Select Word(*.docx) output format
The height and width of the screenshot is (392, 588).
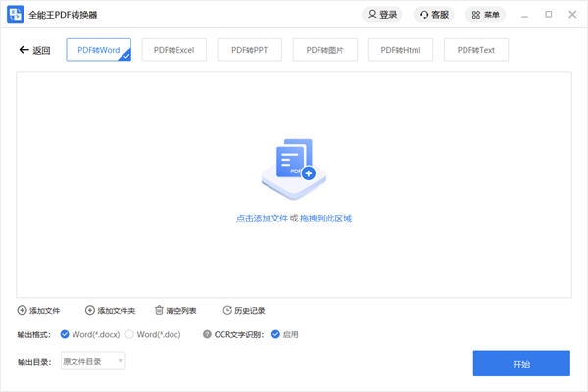90,334
